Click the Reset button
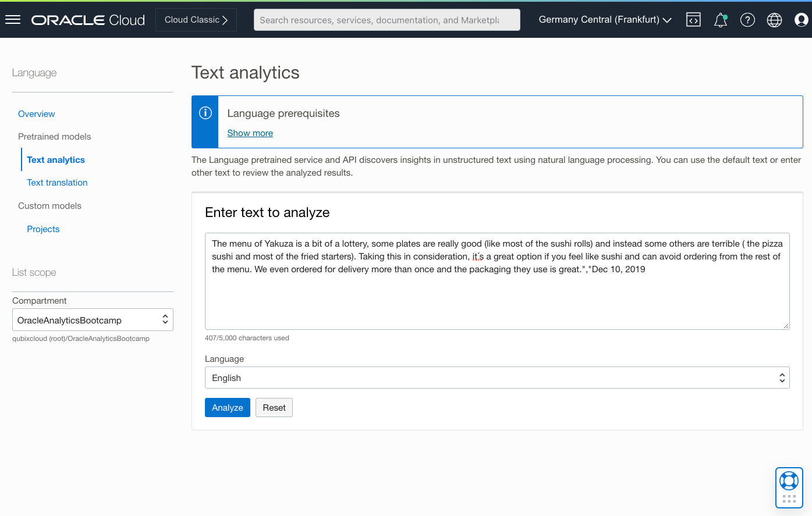 tap(274, 408)
